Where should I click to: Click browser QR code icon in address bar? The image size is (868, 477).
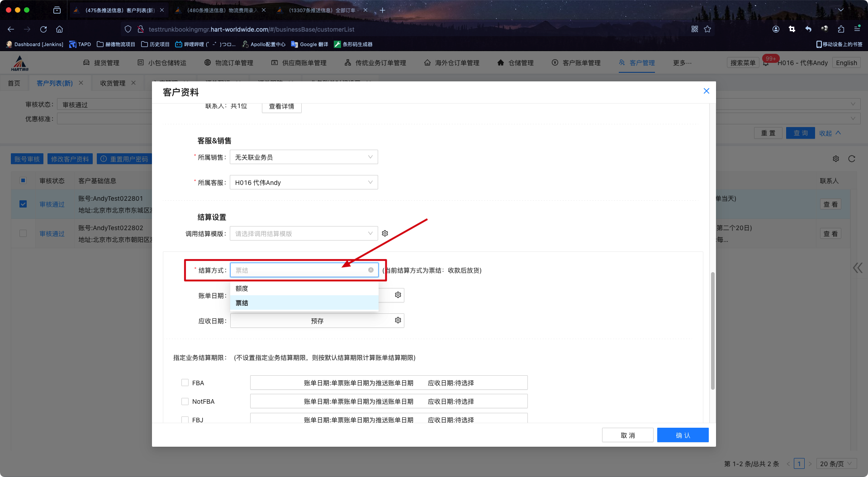pos(695,29)
